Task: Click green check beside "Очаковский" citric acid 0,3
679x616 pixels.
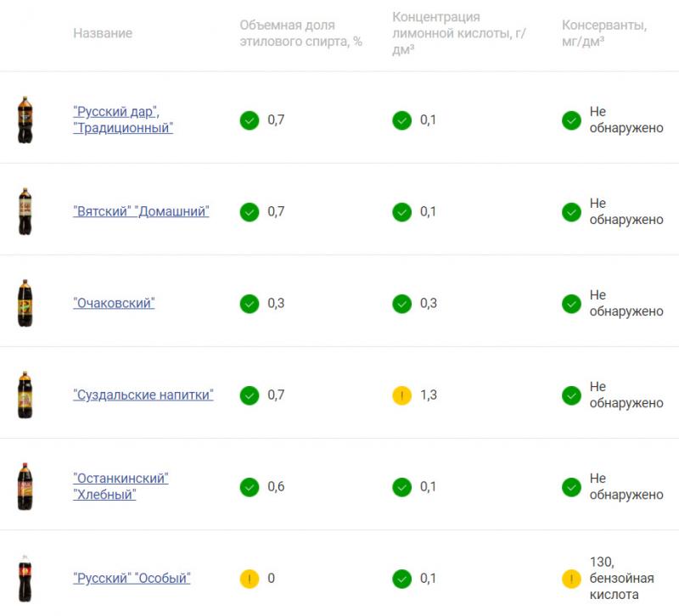Action: pos(401,304)
